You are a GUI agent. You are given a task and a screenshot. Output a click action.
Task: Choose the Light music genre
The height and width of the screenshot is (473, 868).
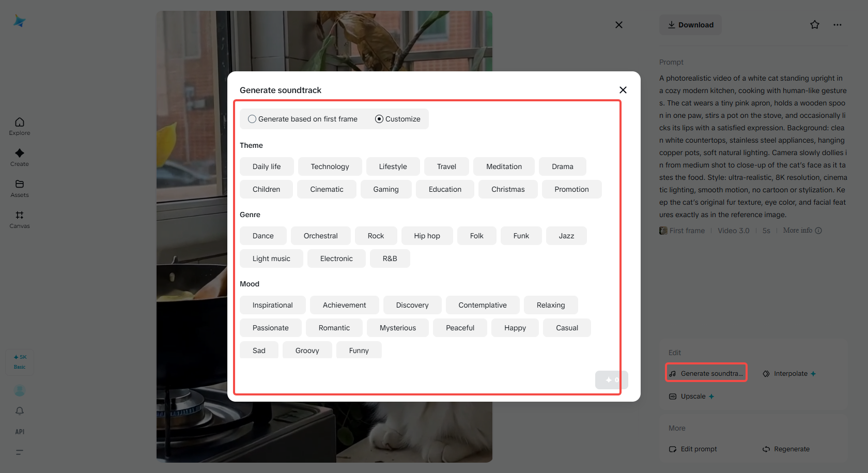(271, 258)
